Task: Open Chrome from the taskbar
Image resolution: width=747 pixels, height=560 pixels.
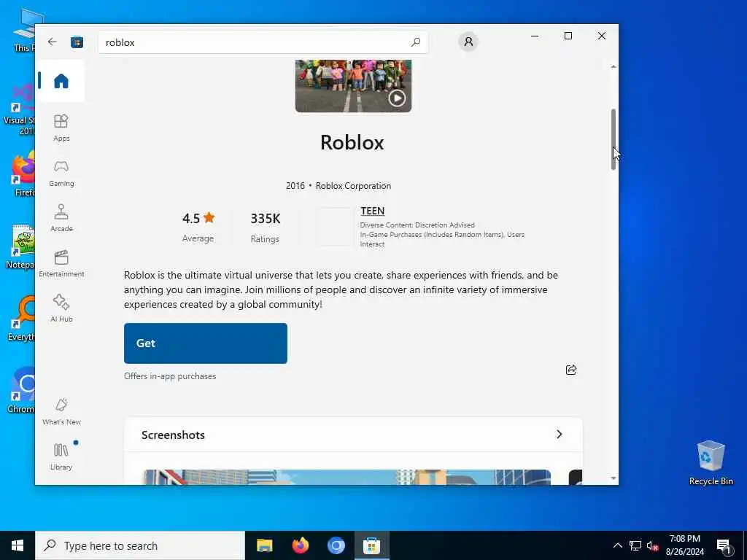Action: point(336,545)
